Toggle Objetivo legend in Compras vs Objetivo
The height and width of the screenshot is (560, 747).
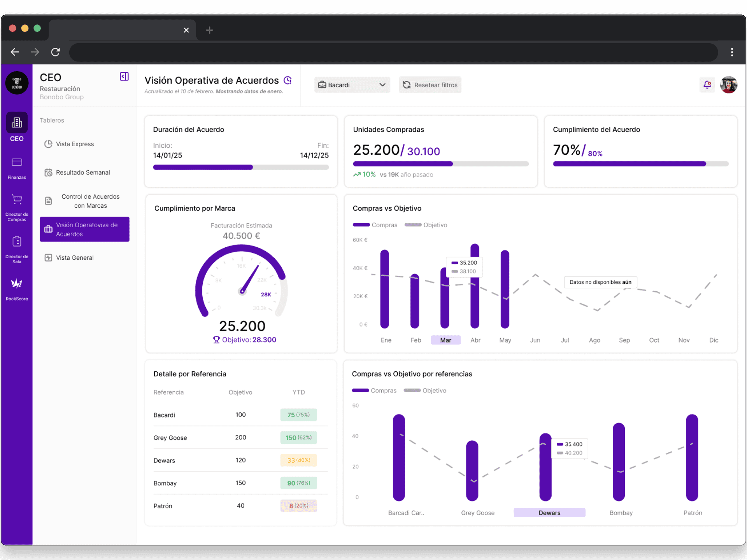[x=426, y=225]
